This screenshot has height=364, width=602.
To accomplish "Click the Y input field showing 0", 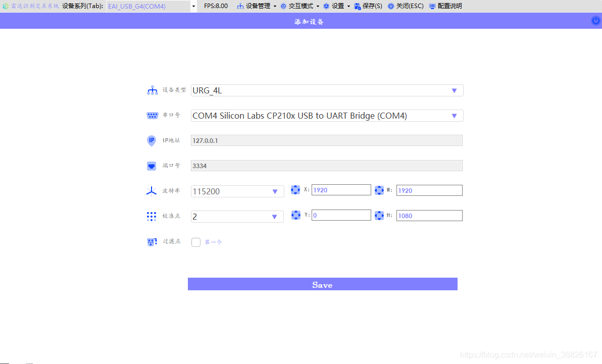I will [x=341, y=215].
